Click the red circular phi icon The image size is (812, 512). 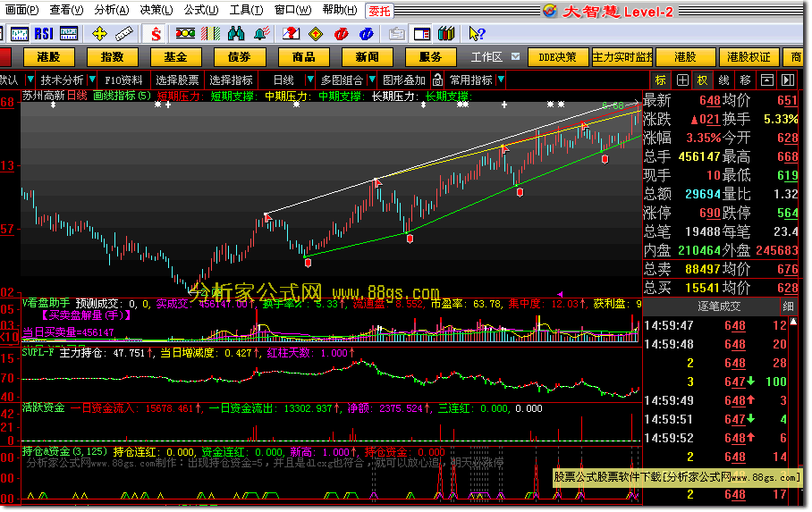[x=341, y=34]
